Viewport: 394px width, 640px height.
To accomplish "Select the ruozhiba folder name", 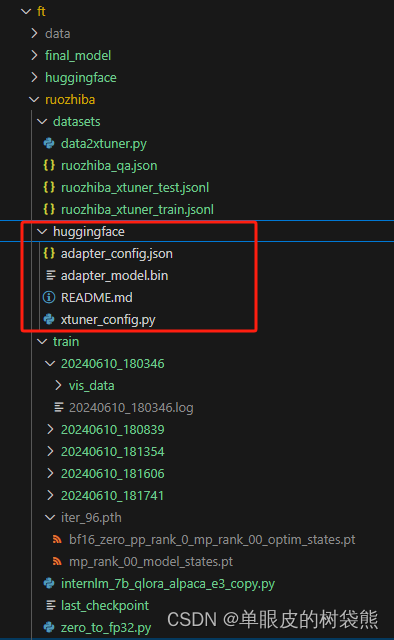I will tap(70, 100).
